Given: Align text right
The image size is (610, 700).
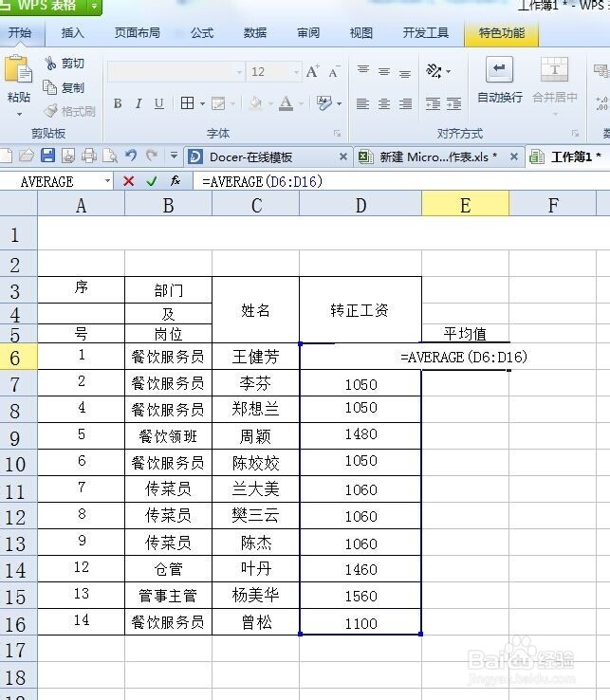Looking at the screenshot, I should 405,104.
